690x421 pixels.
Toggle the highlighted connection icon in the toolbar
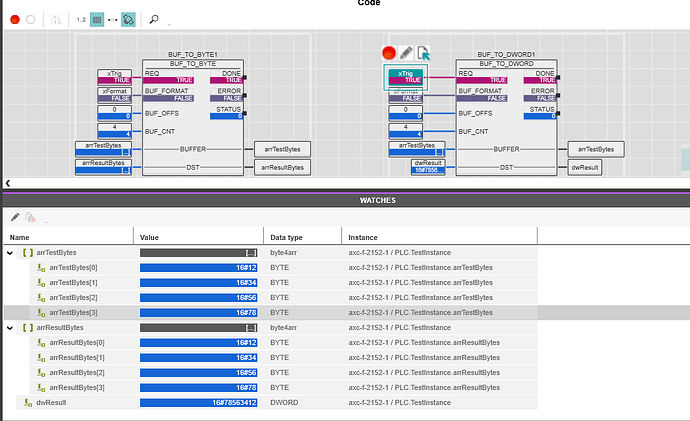(128, 19)
